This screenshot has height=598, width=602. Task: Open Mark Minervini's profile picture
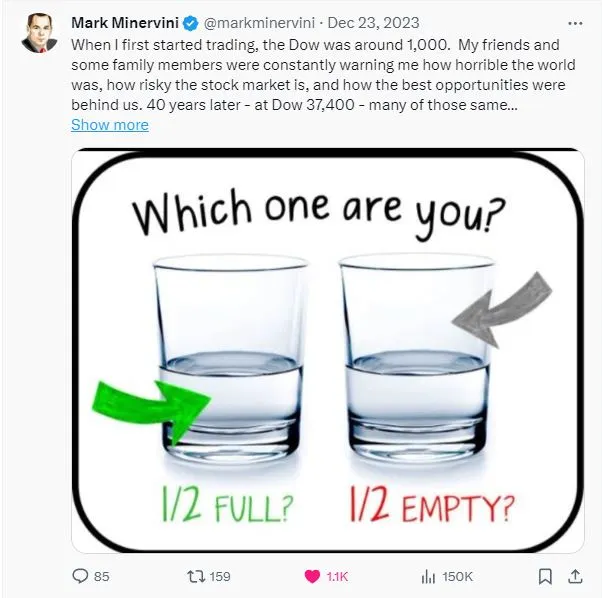coord(39,33)
